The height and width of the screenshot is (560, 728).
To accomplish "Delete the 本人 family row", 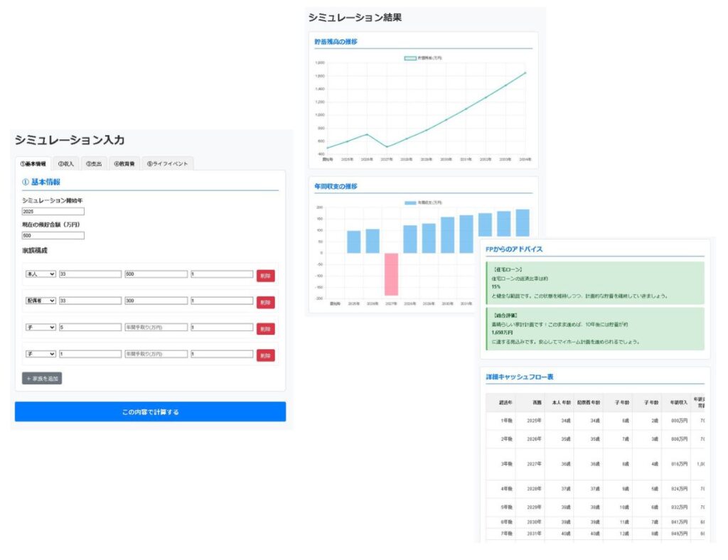I will (x=265, y=276).
